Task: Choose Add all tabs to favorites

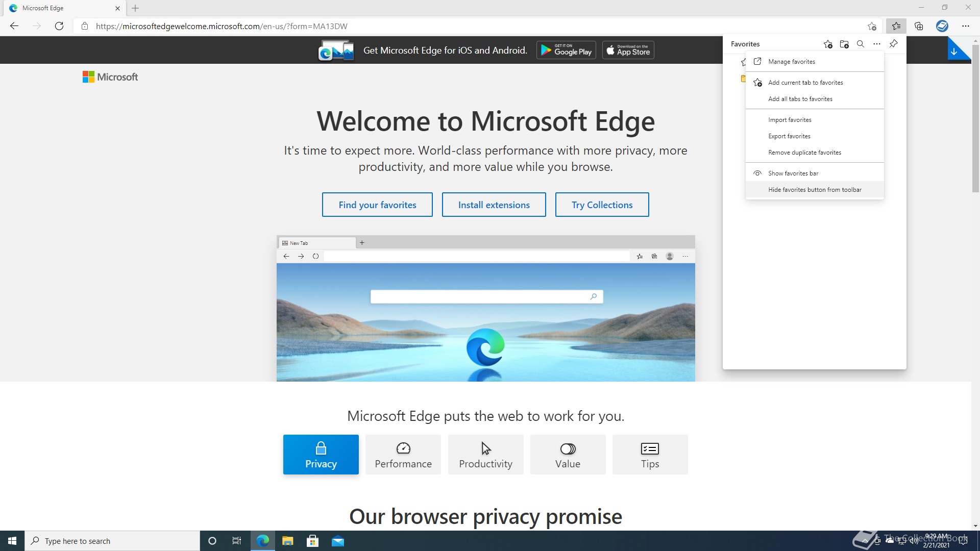Action: tap(815, 99)
